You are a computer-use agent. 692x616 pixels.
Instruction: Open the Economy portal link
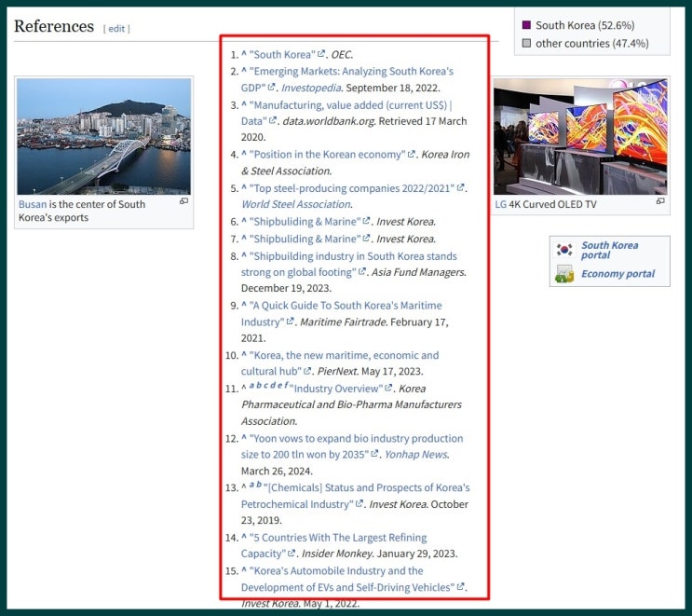click(x=617, y=274)
